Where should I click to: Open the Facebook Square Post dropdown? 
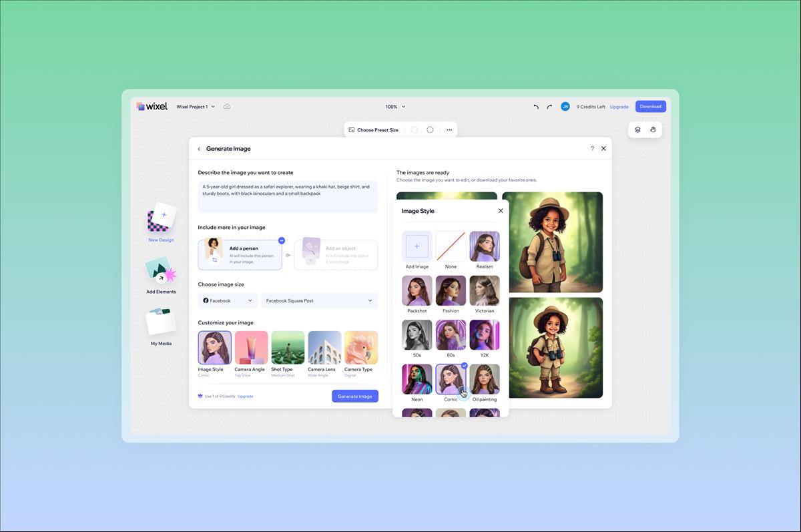(319, 301)
